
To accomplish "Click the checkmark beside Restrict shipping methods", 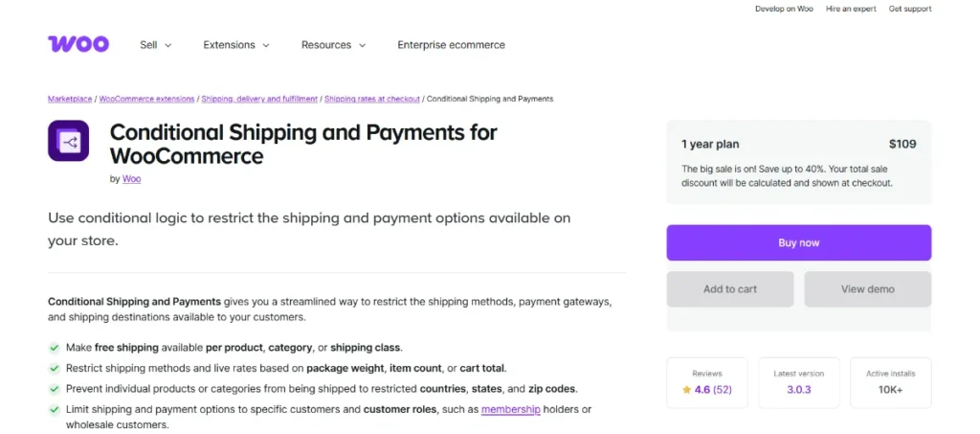I will tap(53, 368).
